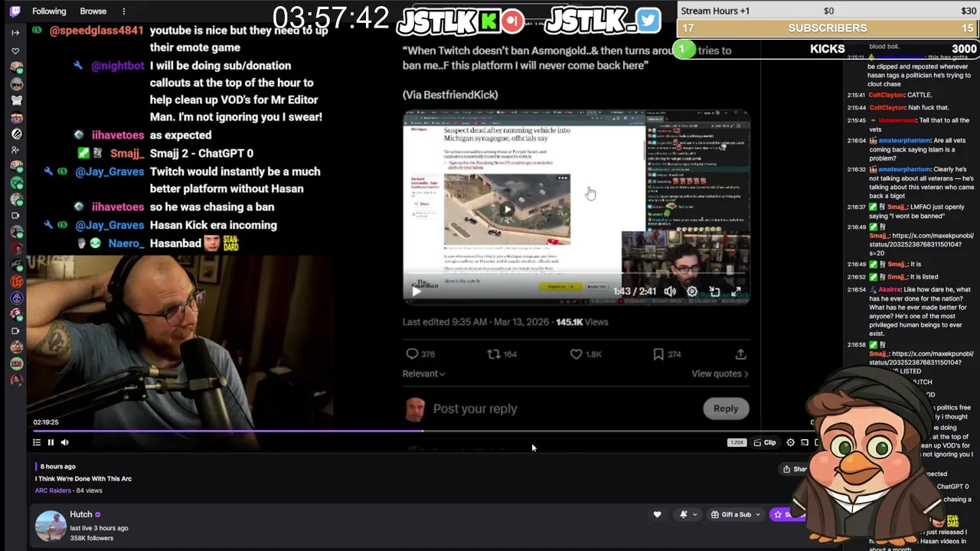Click the Akairra username in right chat
This screenshot has height=551, width=980.
890,290
